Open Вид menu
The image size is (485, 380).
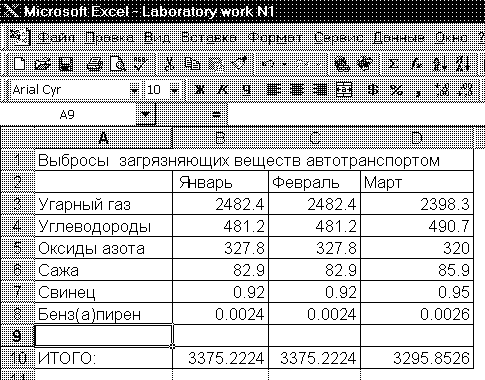[157, 38]
